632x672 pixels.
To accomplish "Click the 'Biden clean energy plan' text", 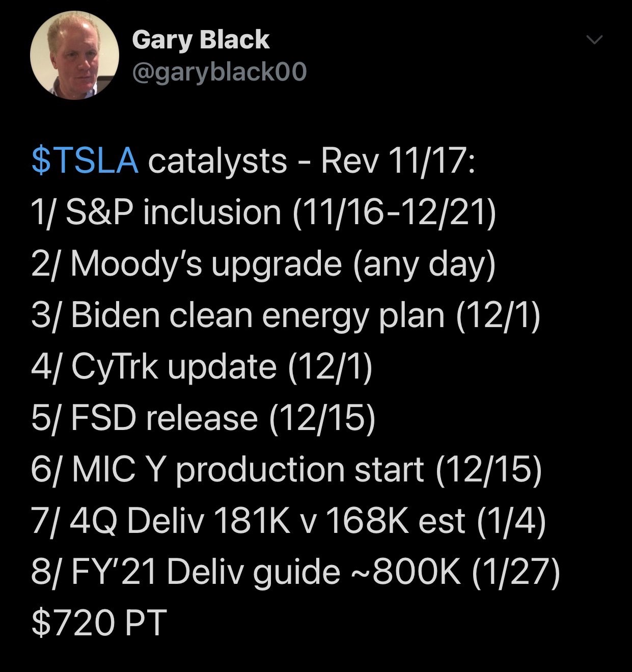I will 258,315.
